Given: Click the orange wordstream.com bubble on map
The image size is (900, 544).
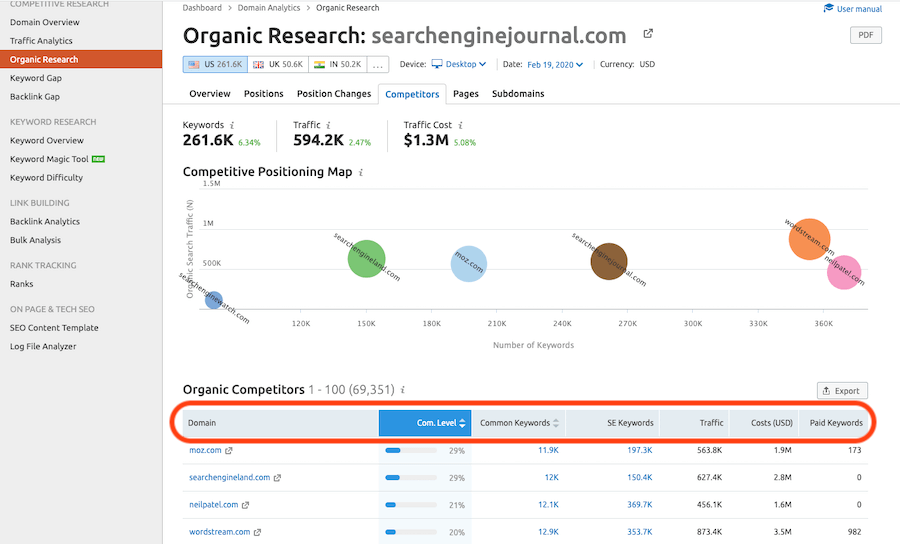Looking at the screenshot, I should click(809, 240).
